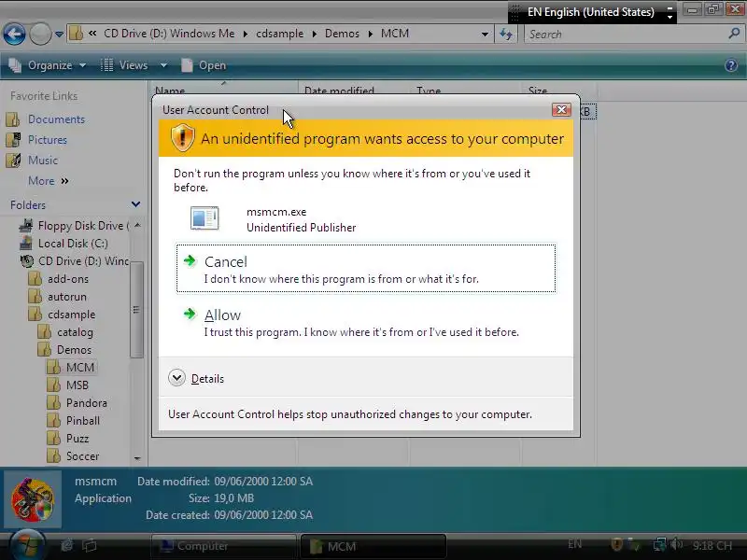Click the folder tree scrollbar thumb

pyautogui.click(x=136, y=310)
